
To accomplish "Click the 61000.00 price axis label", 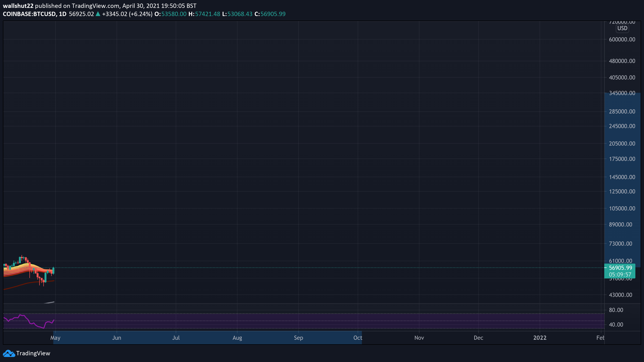I will point(621,261).
